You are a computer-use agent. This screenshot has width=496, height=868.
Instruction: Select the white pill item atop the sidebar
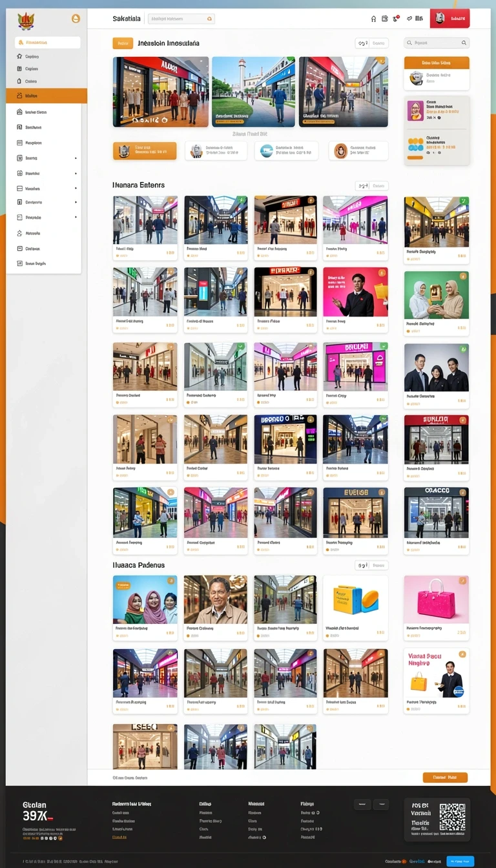tap(48, 43)
